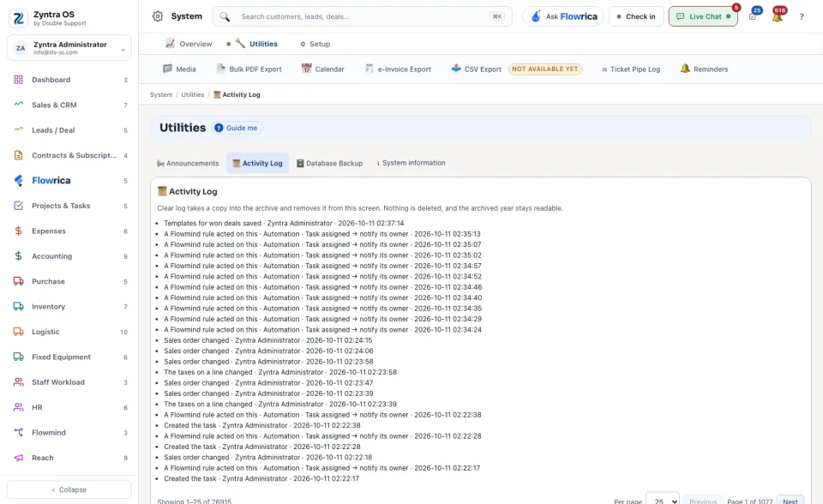Click the help question mark icon

click(x=802, y=17)
